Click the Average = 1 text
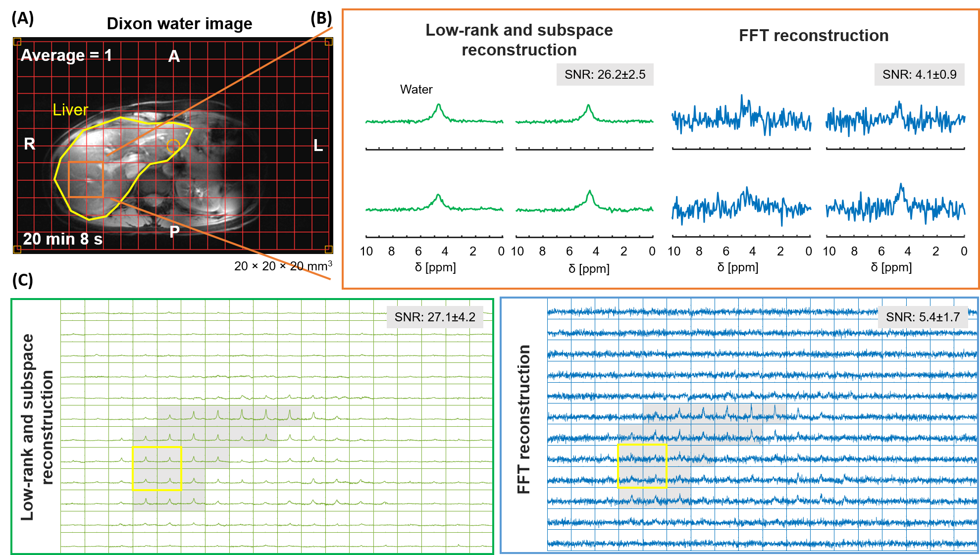The height and width of the screenshot is (555, 980). pyautogui.click(x=66, y=55)
